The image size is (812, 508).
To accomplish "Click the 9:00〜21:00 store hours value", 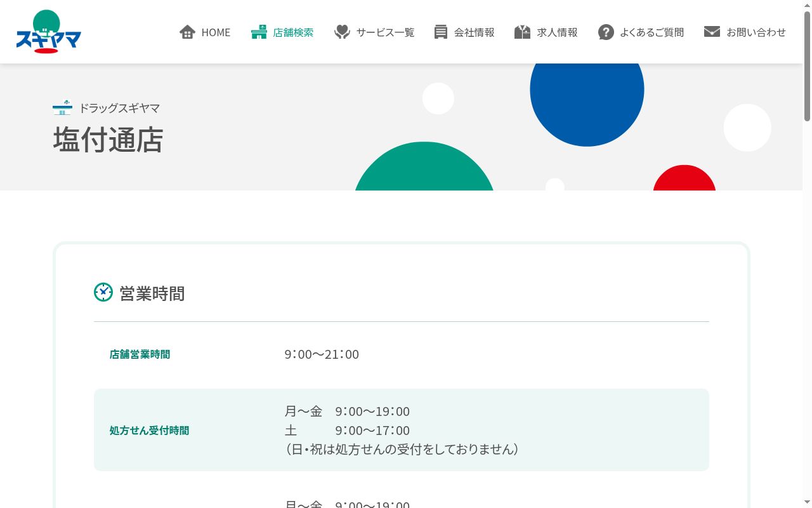I will pyautogui.click(x=322, y=354).
